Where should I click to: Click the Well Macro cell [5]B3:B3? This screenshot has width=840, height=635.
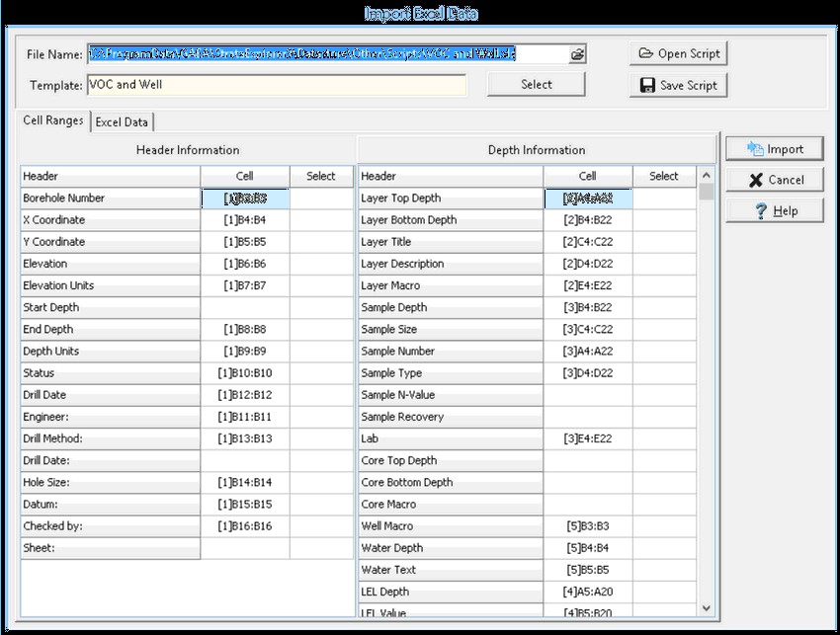click(x=587, y=526)
